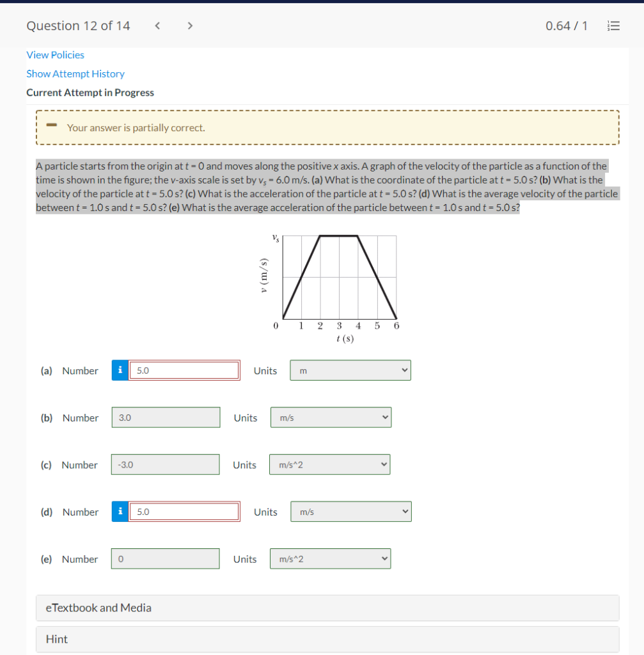Open the units dropdown for part (d)

[351, 511]
